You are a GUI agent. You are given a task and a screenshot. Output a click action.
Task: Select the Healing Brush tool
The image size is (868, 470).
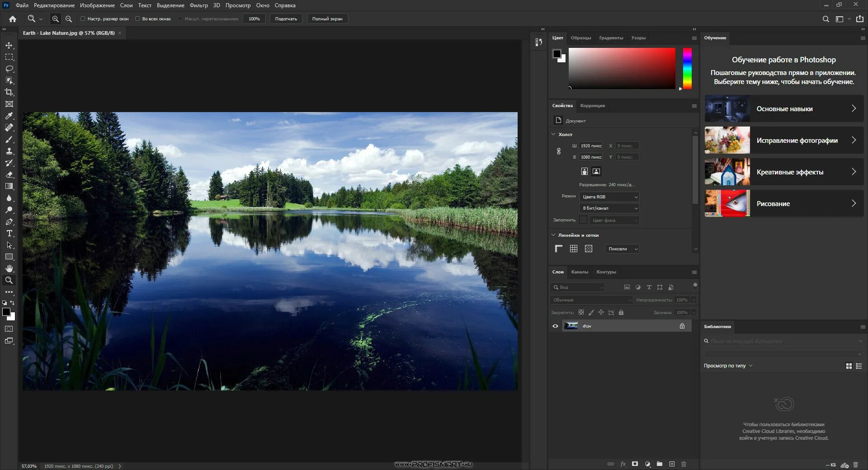(9, 127)
